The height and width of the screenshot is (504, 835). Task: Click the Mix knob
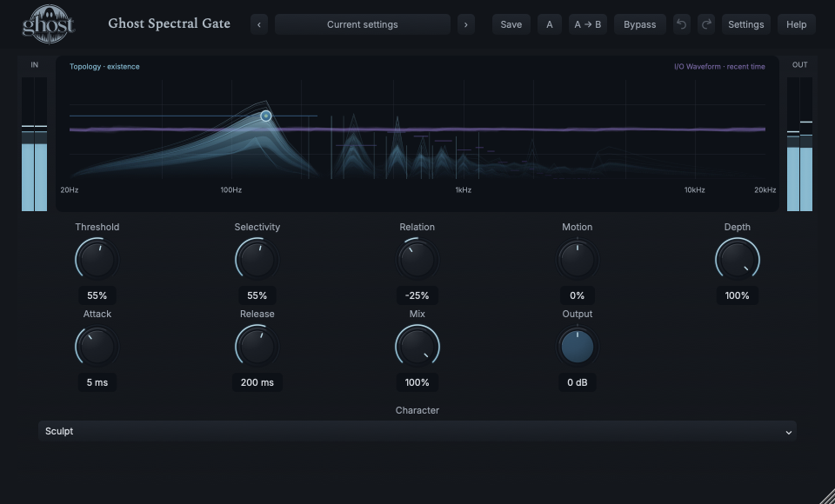(x=417, y=347)
